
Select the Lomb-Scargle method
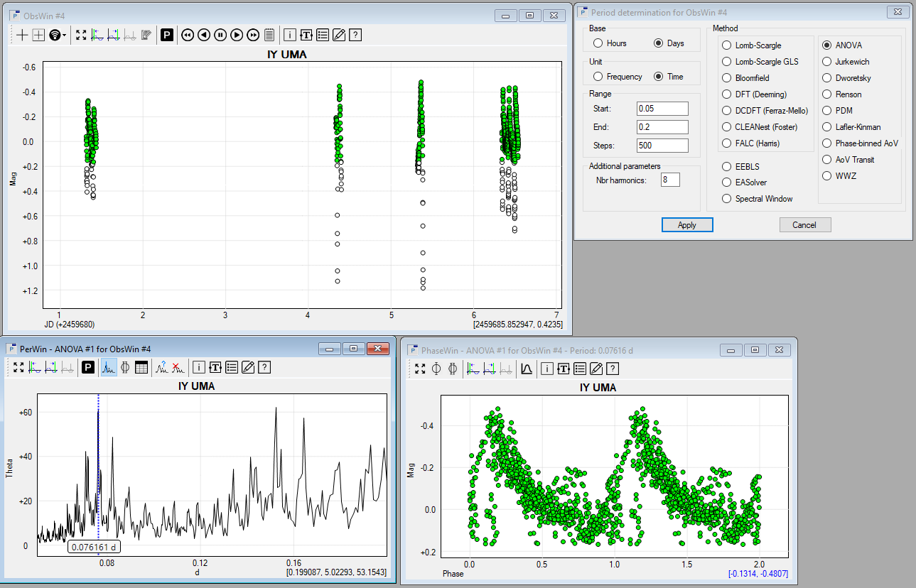[726, 45]
